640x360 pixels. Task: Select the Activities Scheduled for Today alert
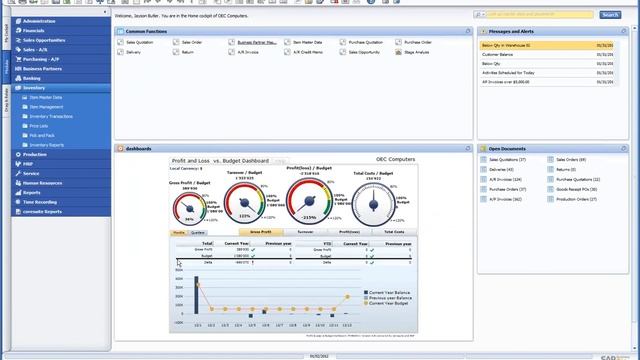pos(547,73)
